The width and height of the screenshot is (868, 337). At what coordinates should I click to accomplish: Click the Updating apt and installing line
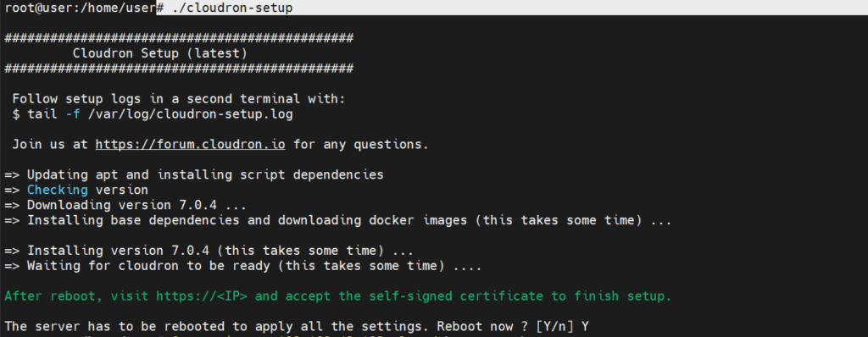tap(194, 175)
